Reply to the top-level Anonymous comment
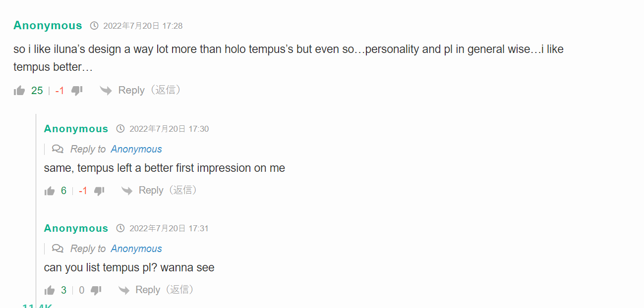Screen dimensions: 644x308 pos(131,90)
